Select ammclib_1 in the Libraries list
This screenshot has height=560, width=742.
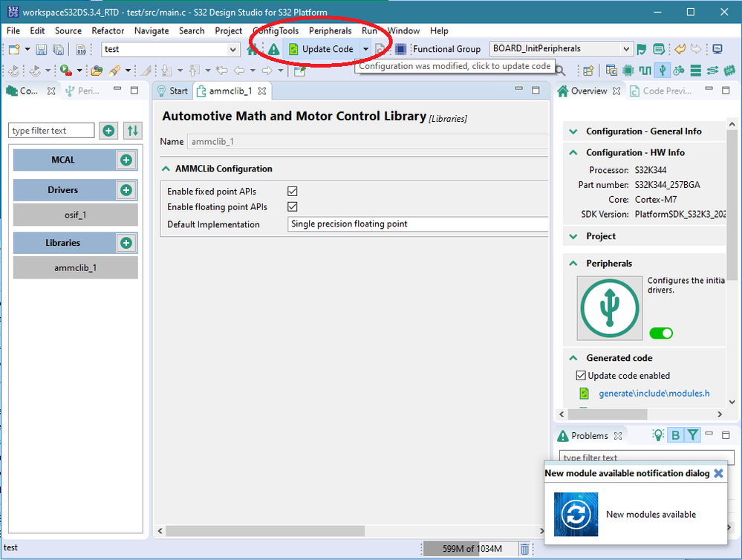76,268
